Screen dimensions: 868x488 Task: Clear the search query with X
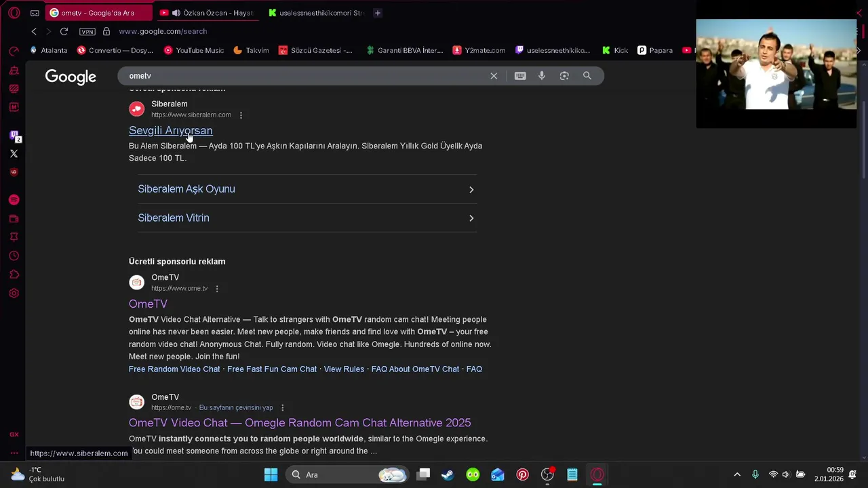click(494, 76)
